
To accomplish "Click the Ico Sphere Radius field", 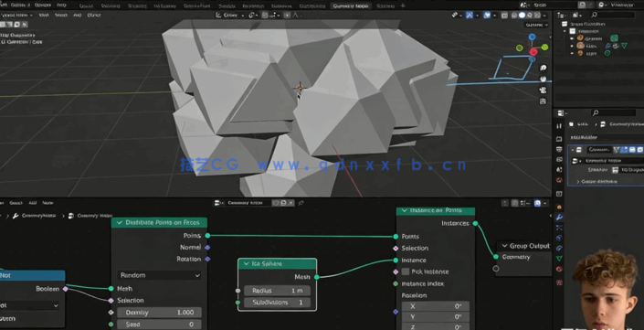I will tap(277, 291).
